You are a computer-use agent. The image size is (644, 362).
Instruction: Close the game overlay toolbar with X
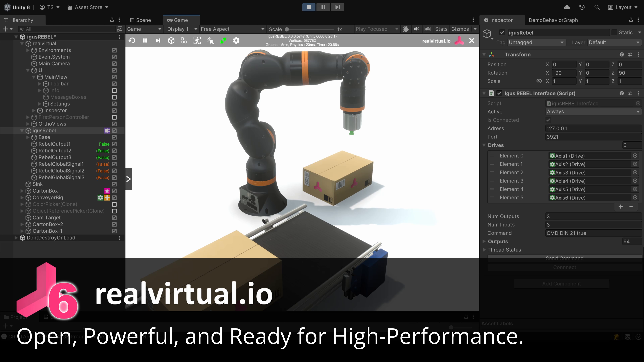[x=472, y=40]
